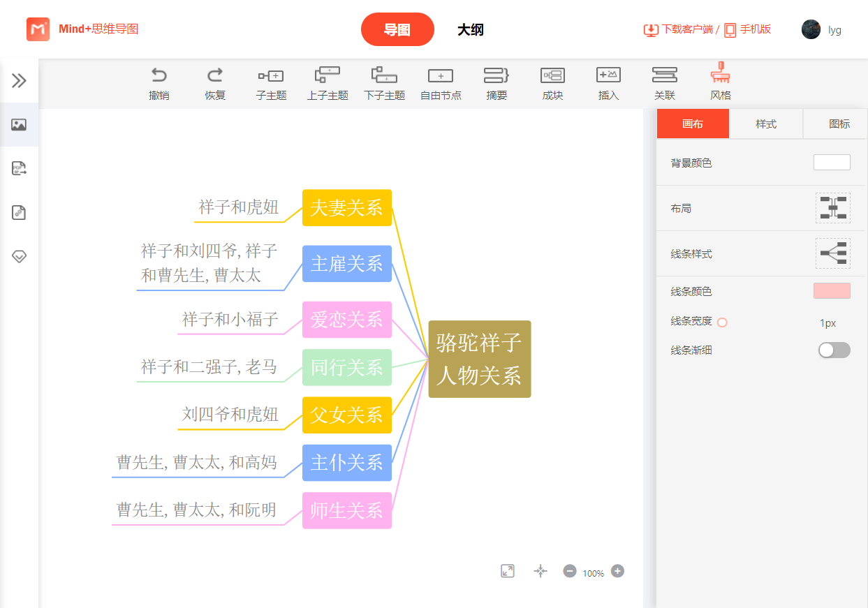Image resolution: width=868 pixels, height=608 pixels.
Task: Click the Redo (恢复) toolbar icon
Action: (215, 75)
